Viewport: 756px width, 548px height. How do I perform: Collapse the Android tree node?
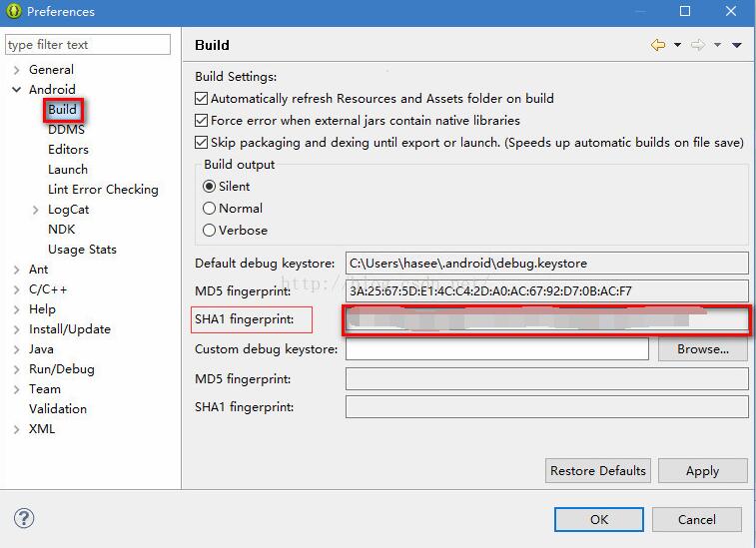17,90
